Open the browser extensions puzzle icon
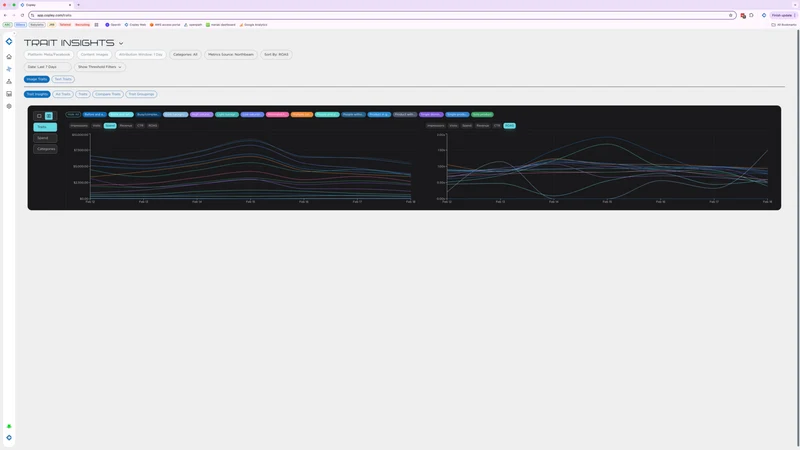 751,15
